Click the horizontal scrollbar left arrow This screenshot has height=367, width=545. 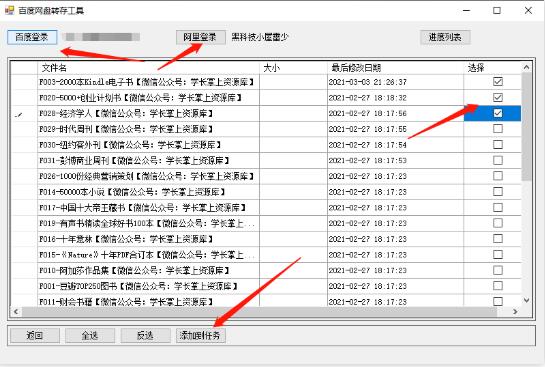[x=16, y=312]
